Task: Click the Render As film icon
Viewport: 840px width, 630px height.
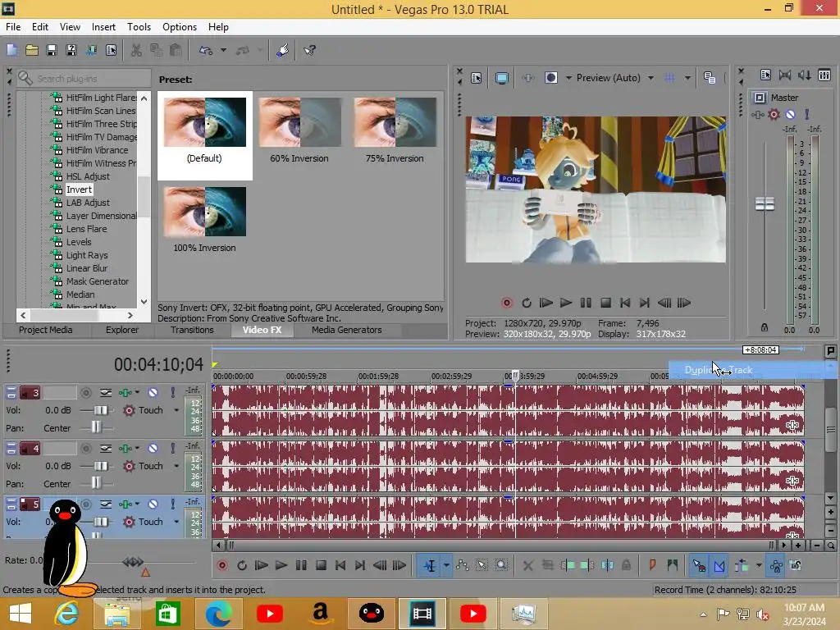Action: pos(91,50)
